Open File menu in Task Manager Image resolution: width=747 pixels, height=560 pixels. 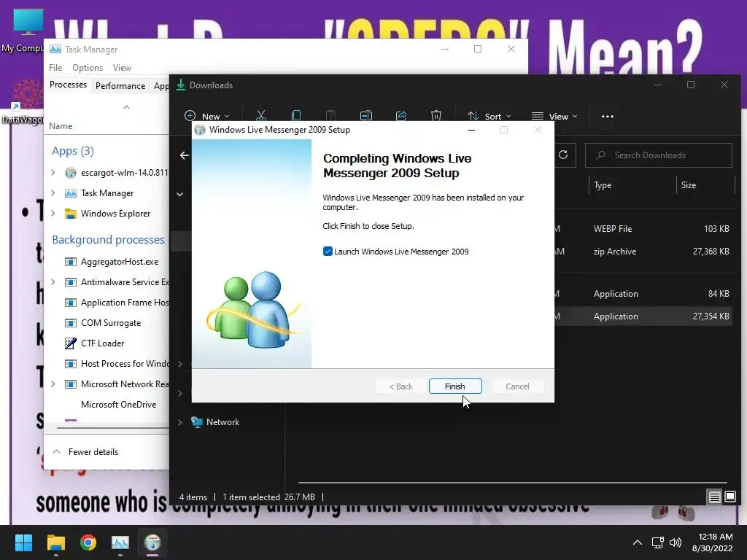tap(55, 68)
